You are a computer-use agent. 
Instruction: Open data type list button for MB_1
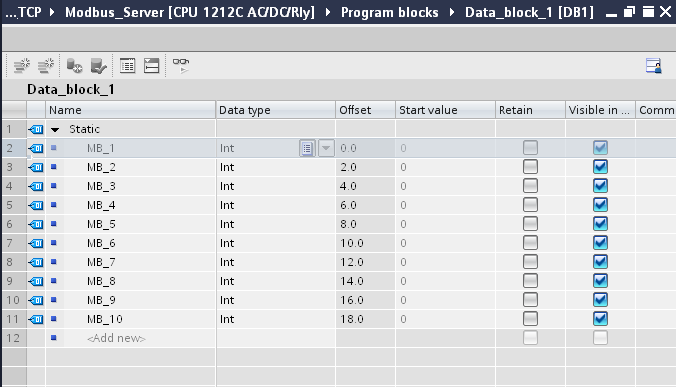coord(307,148)
